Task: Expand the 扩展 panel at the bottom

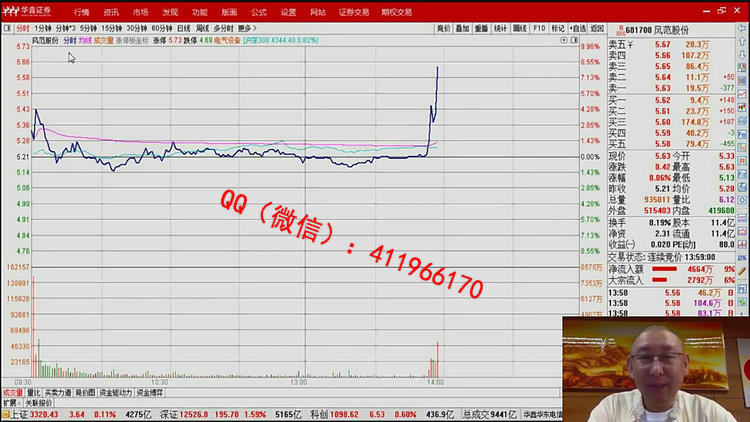Action: 9,402
